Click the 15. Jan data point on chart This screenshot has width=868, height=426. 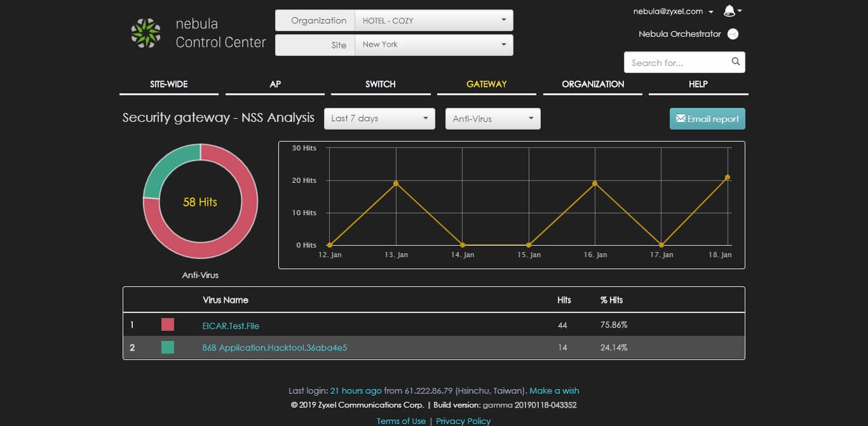point(529,245)
